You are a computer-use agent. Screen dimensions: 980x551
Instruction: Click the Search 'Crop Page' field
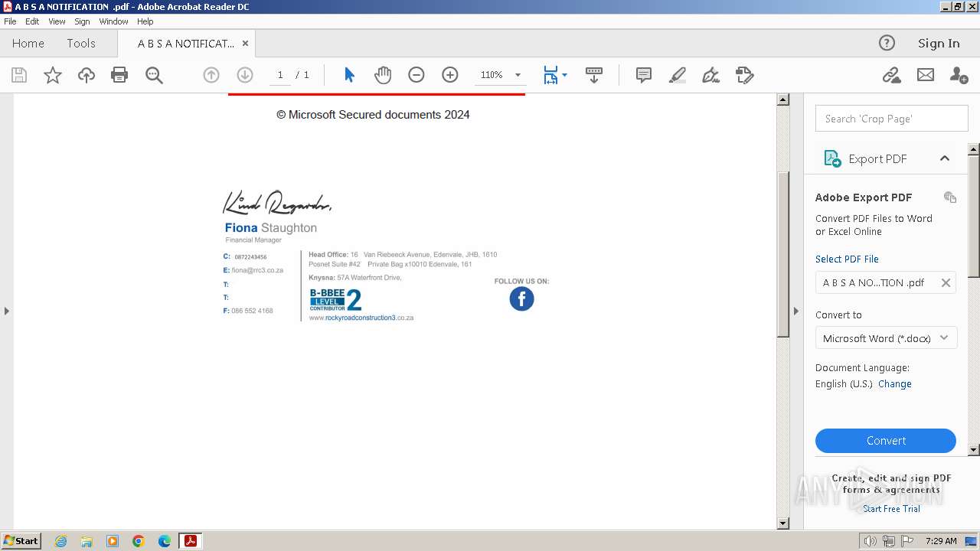[892, 119]
